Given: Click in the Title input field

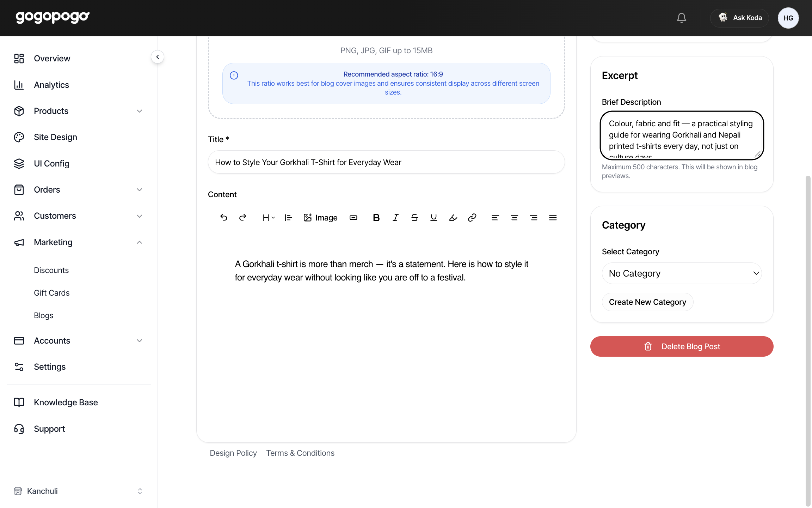Looking at the screenshot, I should coord(386,162).
